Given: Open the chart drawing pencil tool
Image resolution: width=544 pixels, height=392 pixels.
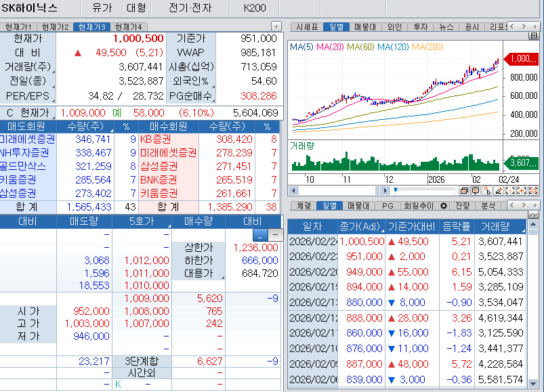Looking at the screenshot, I should point(499,191).
